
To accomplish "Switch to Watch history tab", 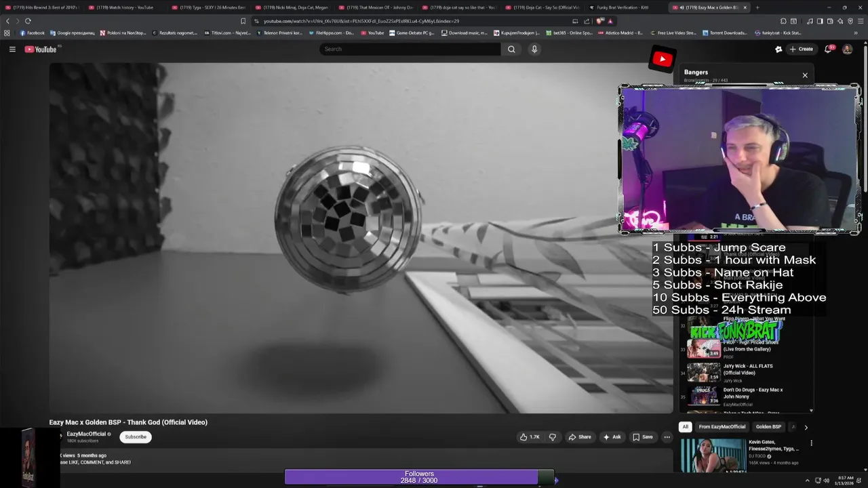I will pyautogui.click(x=125, y=7).
